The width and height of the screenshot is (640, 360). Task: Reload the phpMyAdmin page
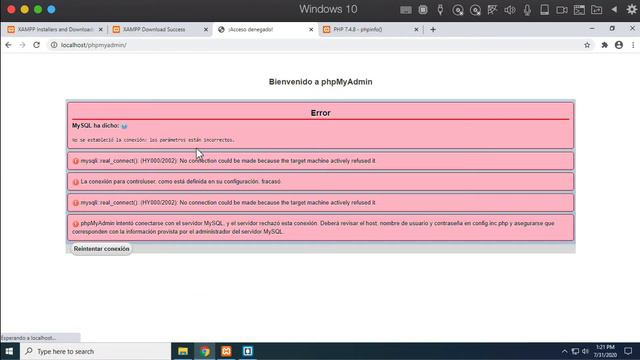(x=36, y=45)
